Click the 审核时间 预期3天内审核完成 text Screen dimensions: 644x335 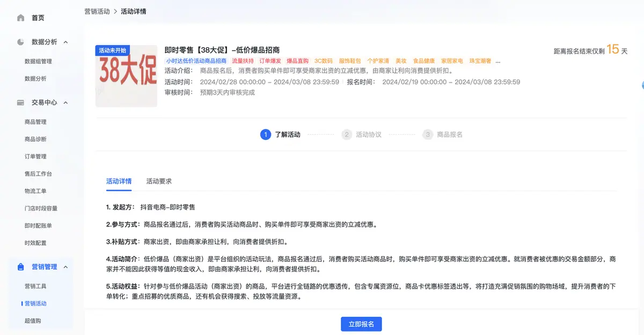tap(210, 92)
